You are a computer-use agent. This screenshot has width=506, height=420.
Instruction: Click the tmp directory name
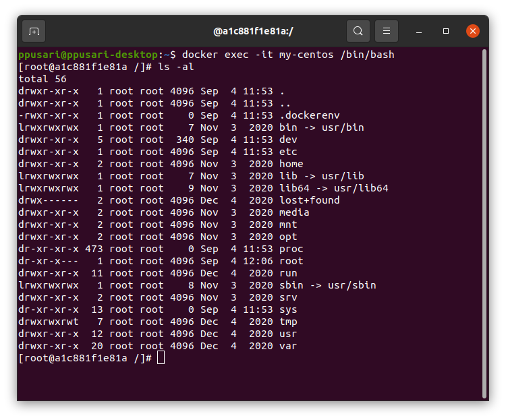pyautogui.click(x=288, y=322)
